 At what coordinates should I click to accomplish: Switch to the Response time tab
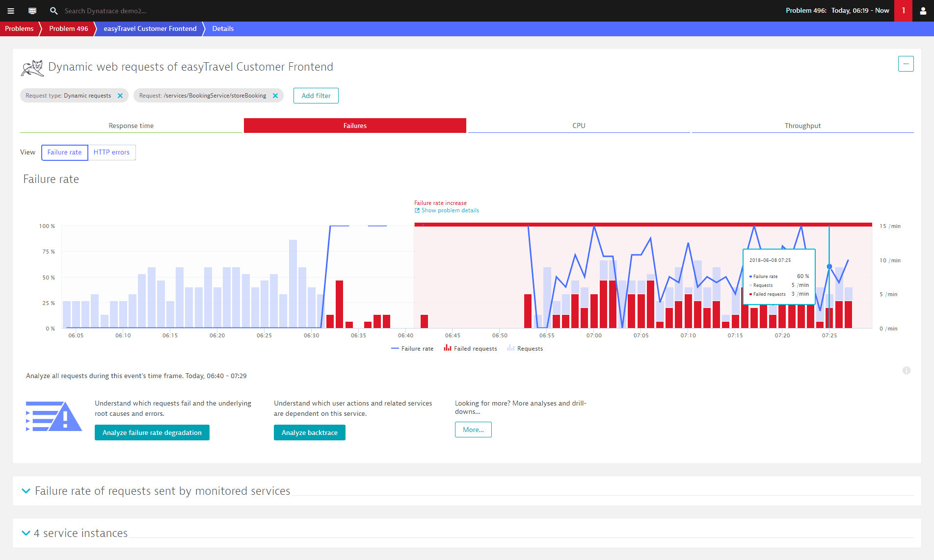[131, 126]
